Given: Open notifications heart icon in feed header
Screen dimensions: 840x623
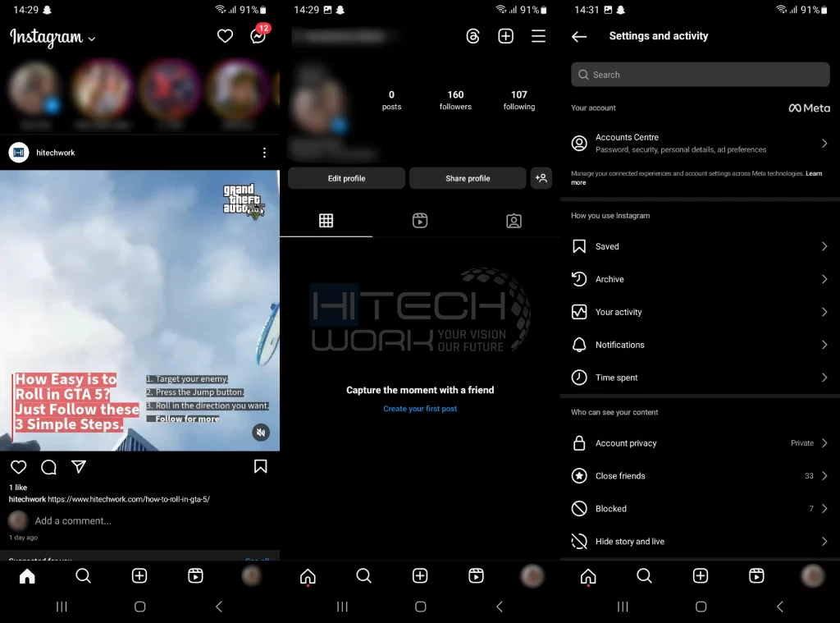Looking at the screenshot, I should click(x=225, y=36).
